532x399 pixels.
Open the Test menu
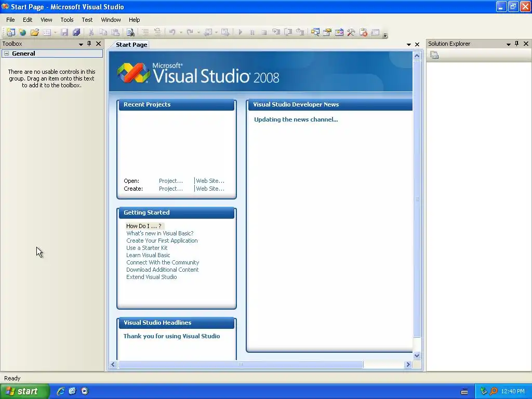pos(87,20)
